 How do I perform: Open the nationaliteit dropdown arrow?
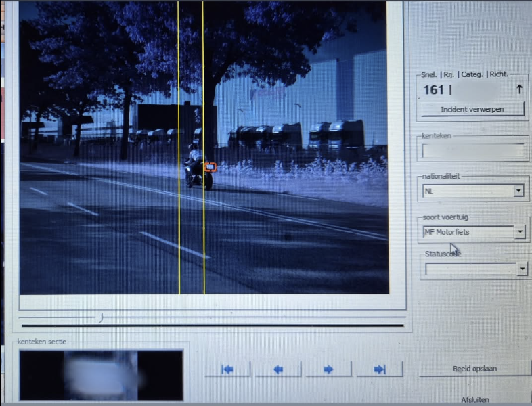point(518,191)
